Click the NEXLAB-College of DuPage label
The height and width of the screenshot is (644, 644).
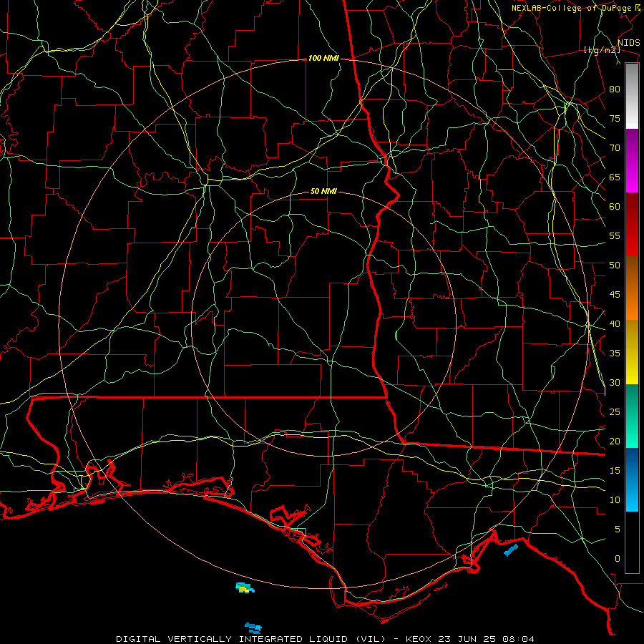pos(572,8)
